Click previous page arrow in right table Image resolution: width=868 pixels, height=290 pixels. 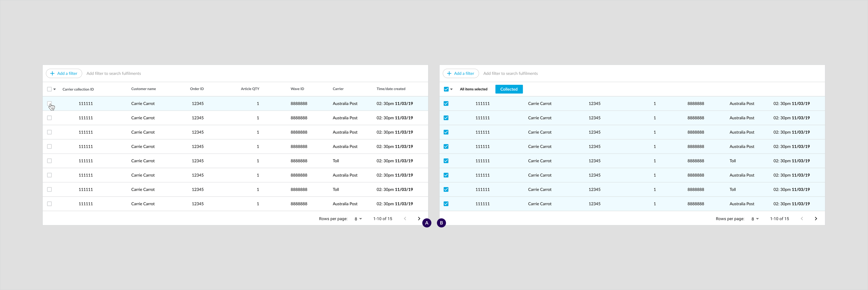(x=802, y=219)
